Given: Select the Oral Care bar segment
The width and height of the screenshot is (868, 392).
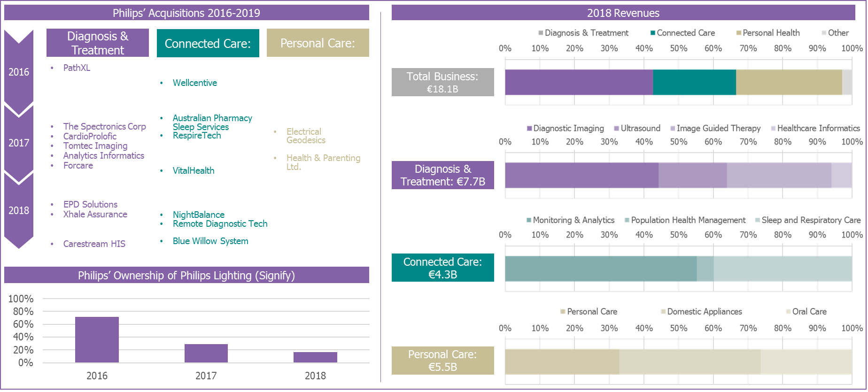Looking at the screenshot, I should point(806,361).
